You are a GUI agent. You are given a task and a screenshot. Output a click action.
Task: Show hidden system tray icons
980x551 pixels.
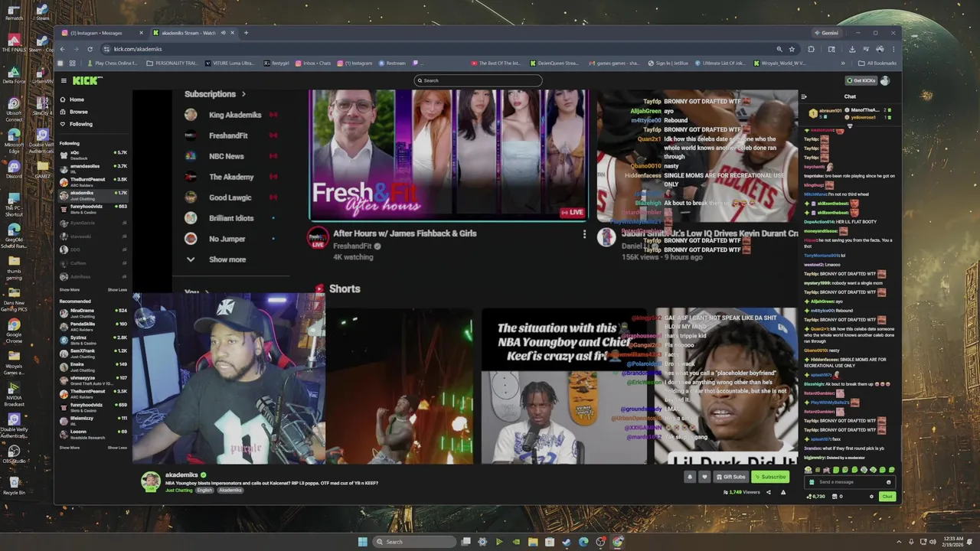point(900,542)
